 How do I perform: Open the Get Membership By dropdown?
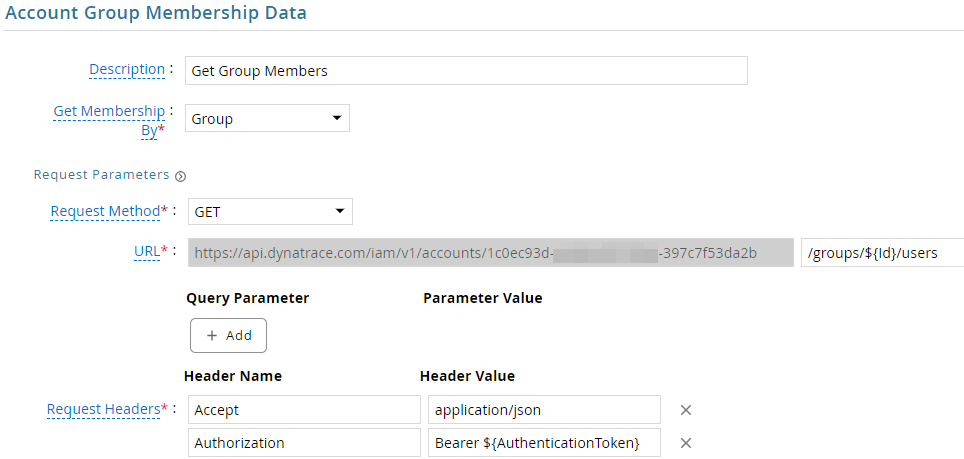click(267, 119)
